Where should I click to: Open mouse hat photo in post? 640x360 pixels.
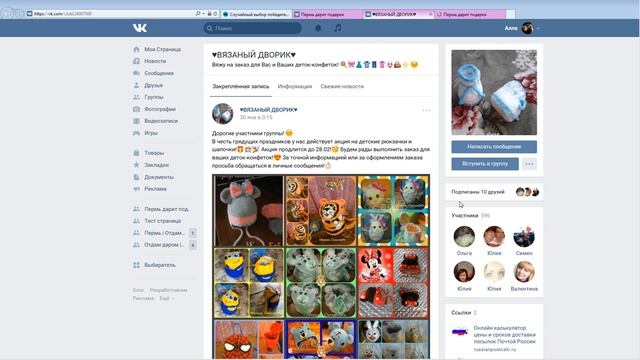(248, 211)
